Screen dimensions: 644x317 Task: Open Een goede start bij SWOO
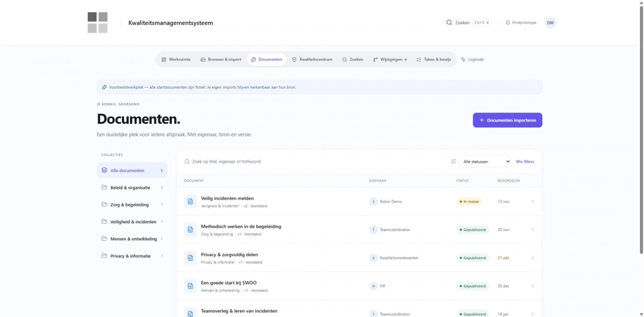[x=229, y=283]
